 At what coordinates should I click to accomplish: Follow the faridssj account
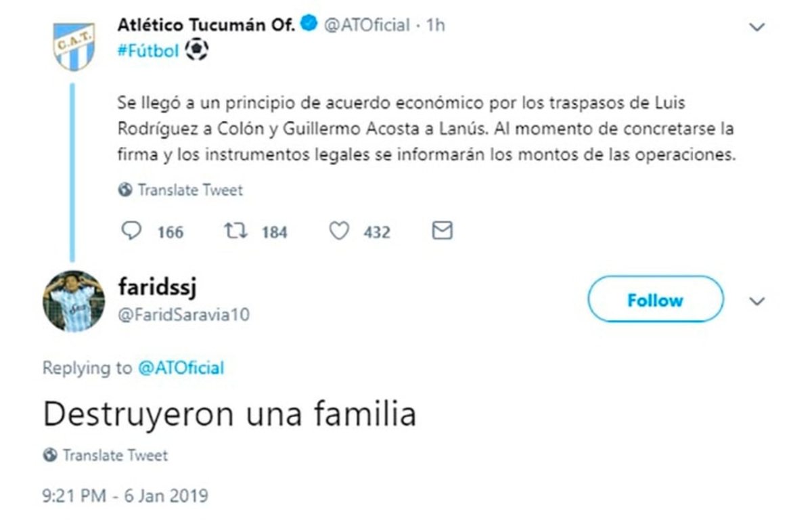(x=655, y=299)
